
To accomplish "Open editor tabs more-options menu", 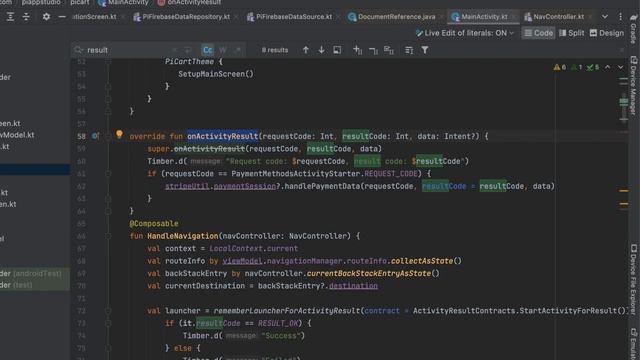I will [x=620, y=17].
